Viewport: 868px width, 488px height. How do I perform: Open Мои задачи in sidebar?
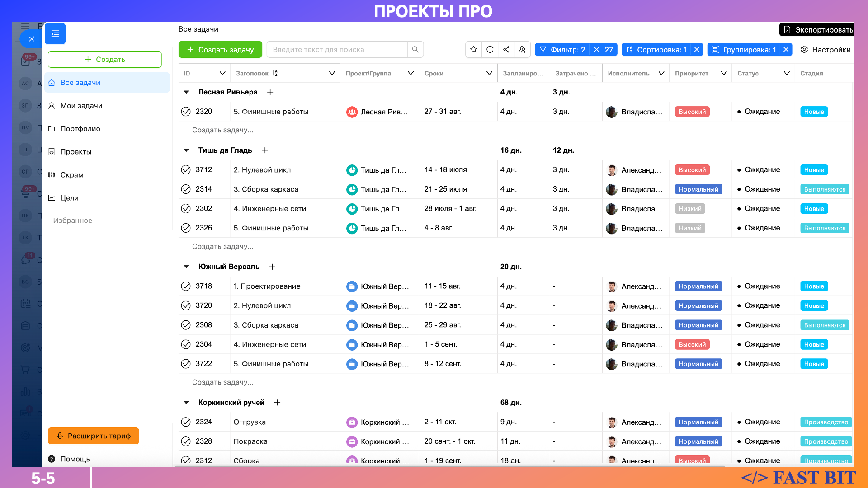tap(81, 106)
